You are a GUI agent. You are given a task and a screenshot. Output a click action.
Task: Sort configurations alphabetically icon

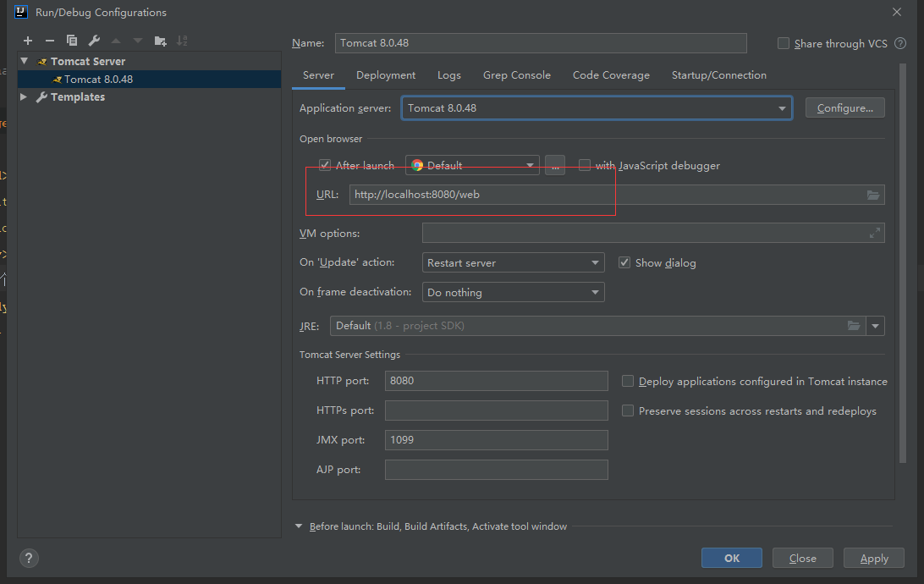pyautogui.click(x=182, y=41)
